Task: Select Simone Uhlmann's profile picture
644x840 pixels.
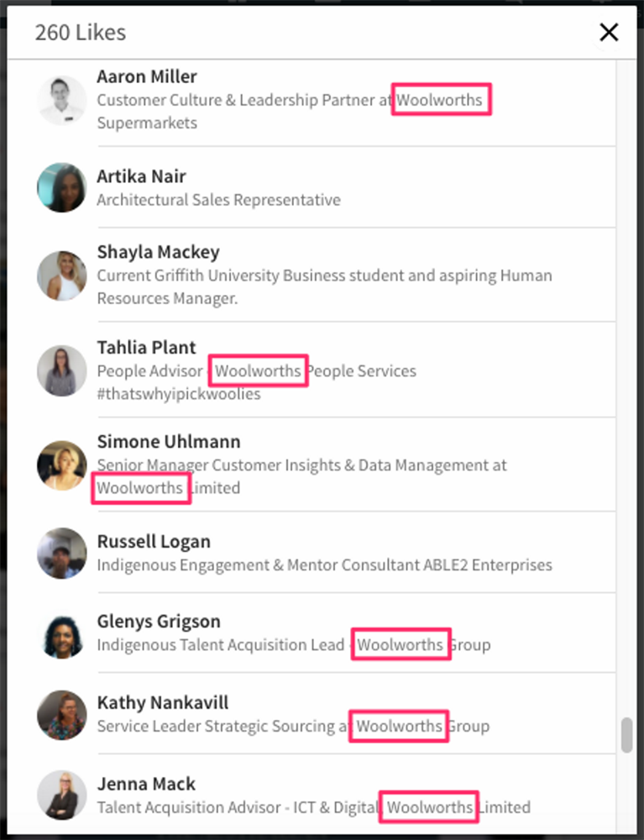Action: pos(62,465)
